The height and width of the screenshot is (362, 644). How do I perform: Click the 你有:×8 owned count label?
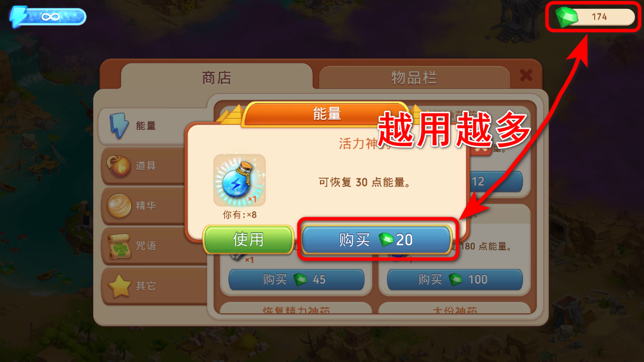point(239,215)
